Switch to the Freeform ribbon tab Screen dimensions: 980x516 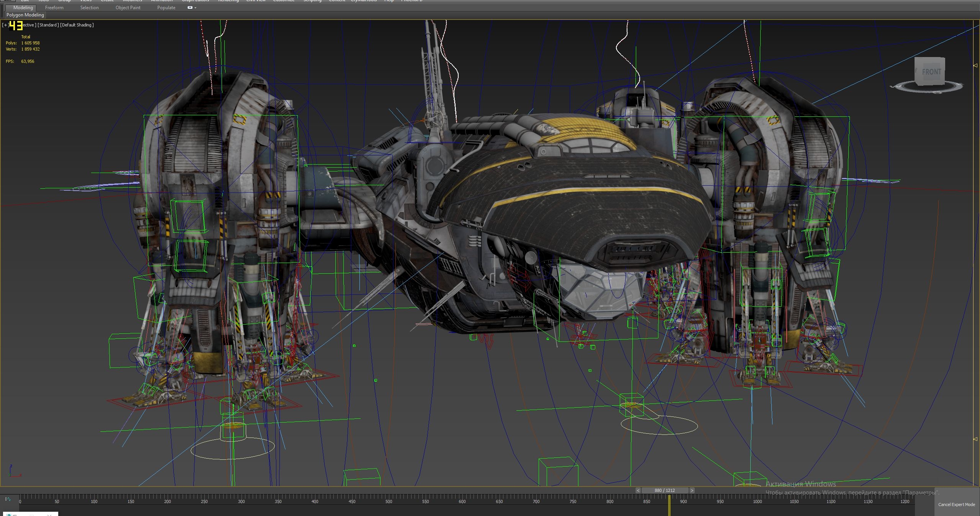tap(54, 7)
